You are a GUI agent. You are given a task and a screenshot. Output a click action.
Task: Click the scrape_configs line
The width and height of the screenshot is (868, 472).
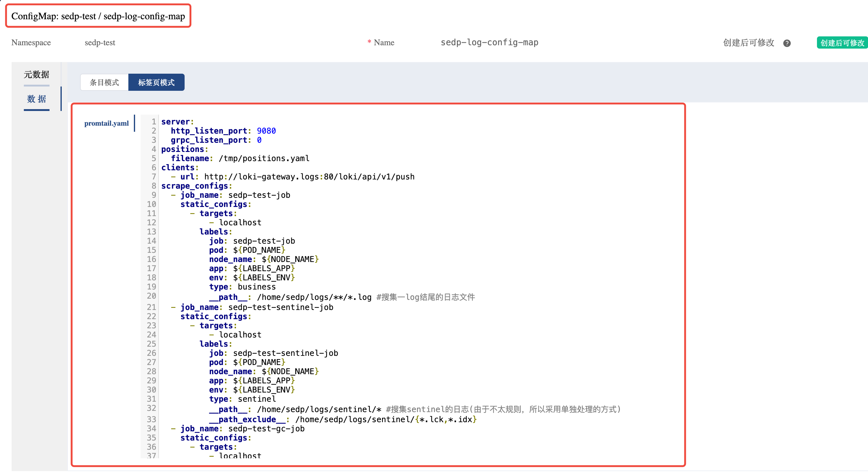click(x=197, y=186)
